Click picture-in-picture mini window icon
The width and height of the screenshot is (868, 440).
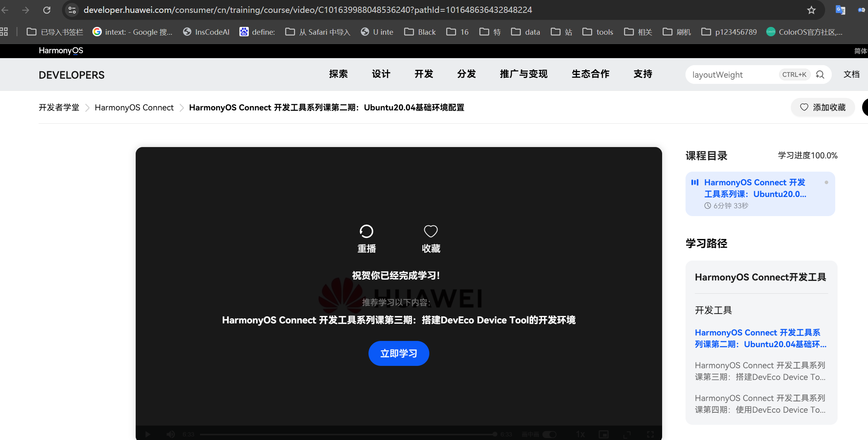604,434
